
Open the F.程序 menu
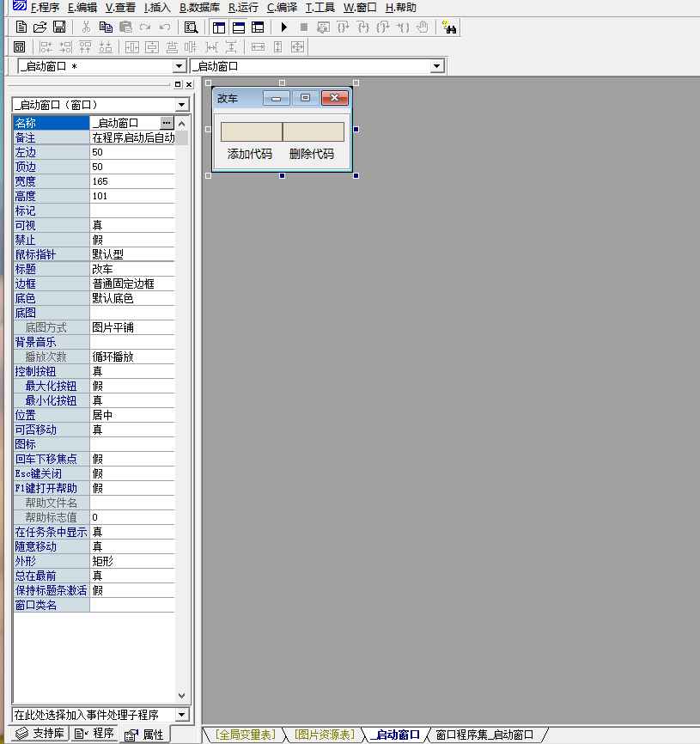click(45, 8)
